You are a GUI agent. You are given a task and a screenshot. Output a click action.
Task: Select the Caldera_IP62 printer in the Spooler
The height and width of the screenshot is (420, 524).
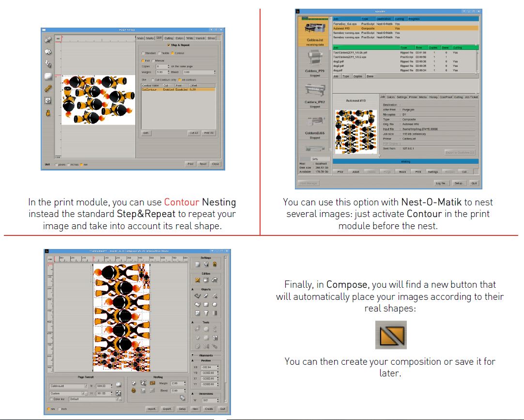pos(314,94)
